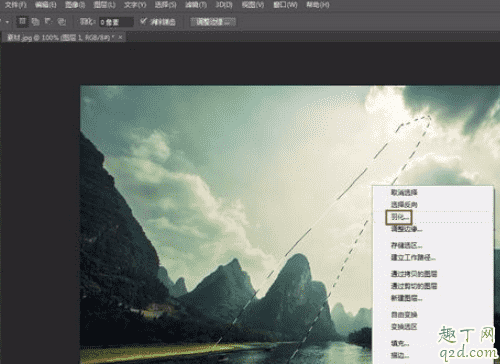Open the 文件(F) menu
The height and width of the screenshot is (364, 500).
(16, 5)
